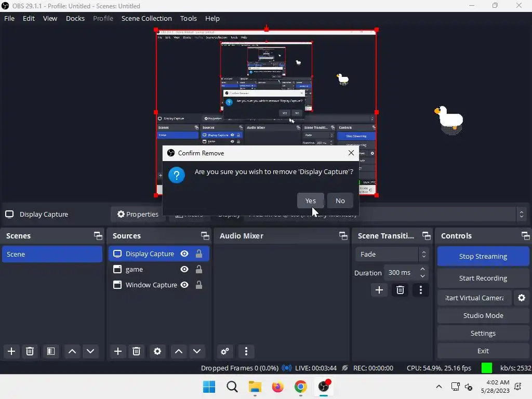Hide the Window Capture source
The height and width of the screenshot is (399, 532).
[184, 285]
